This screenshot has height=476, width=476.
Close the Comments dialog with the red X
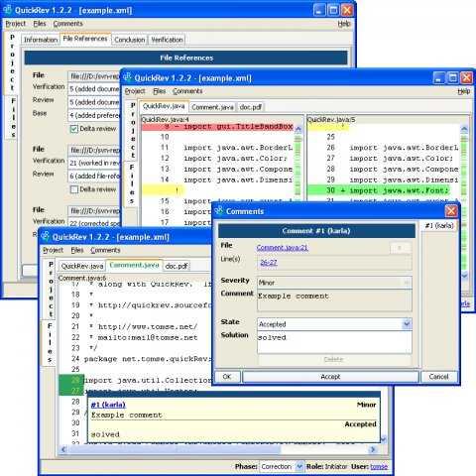[451, 211]
